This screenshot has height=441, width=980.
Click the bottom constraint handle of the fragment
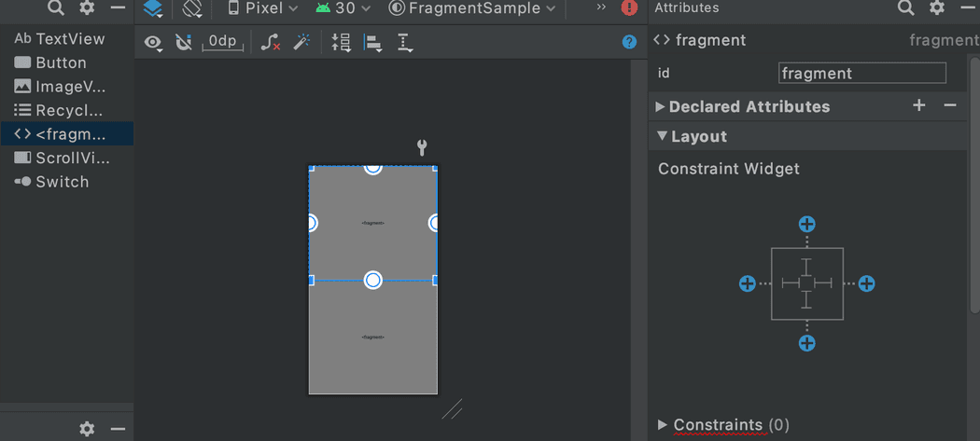(373, 280)
